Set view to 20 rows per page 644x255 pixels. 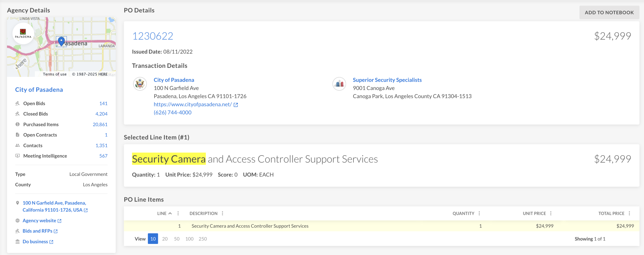tap(165, 239)
